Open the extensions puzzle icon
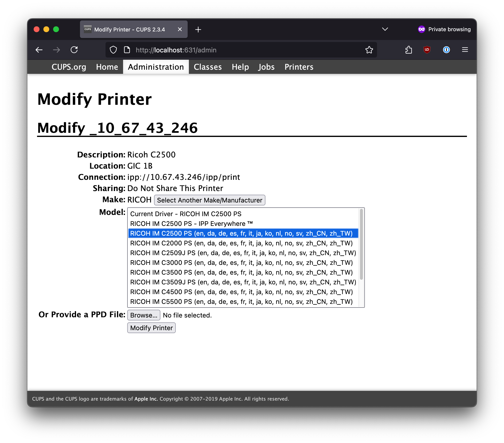This screenshot has height=443, width=504. [408, 50]
